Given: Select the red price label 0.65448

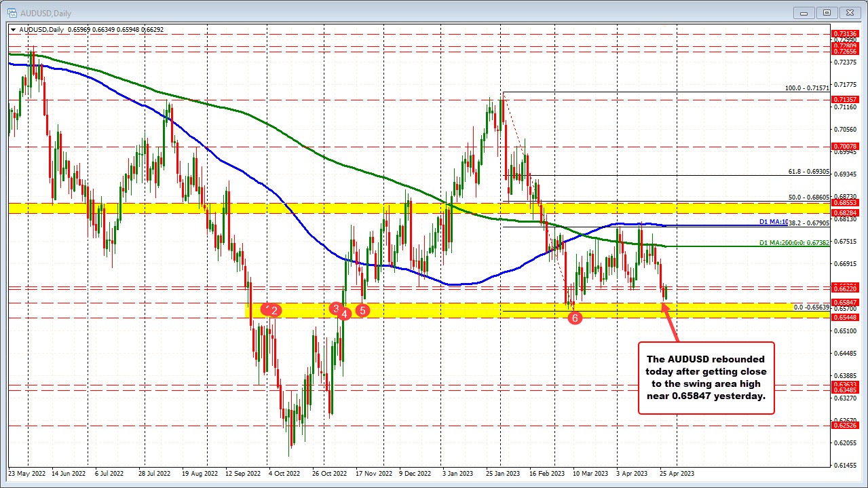Looking at the screenshot, I should click(x=845, y=317).
